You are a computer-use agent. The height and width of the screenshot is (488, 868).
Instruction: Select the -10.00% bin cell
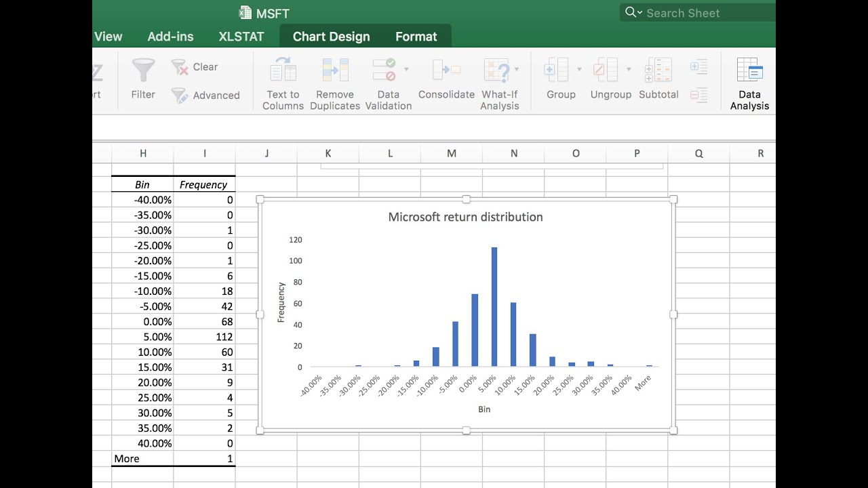point(142,291)
